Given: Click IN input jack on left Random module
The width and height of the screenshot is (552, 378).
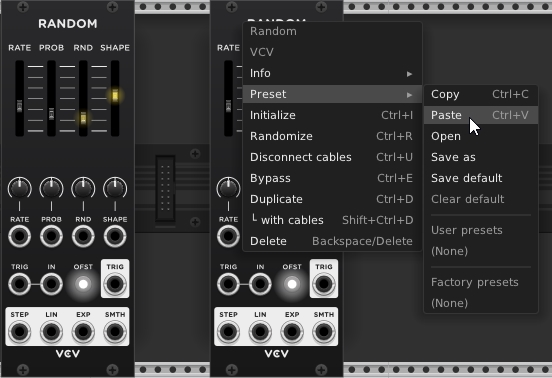Looking at the screenshot, I should [x=51, y=284].
